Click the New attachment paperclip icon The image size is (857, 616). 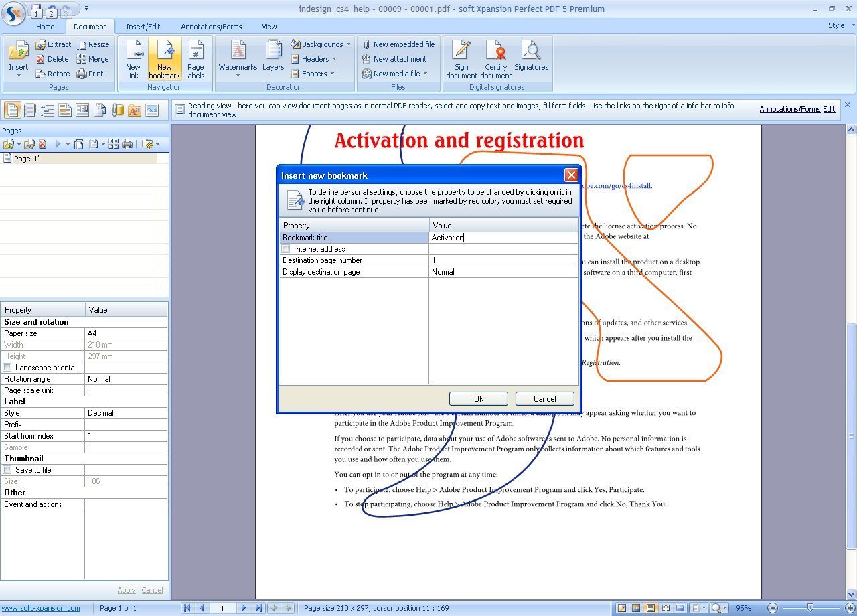coord(367,59)
